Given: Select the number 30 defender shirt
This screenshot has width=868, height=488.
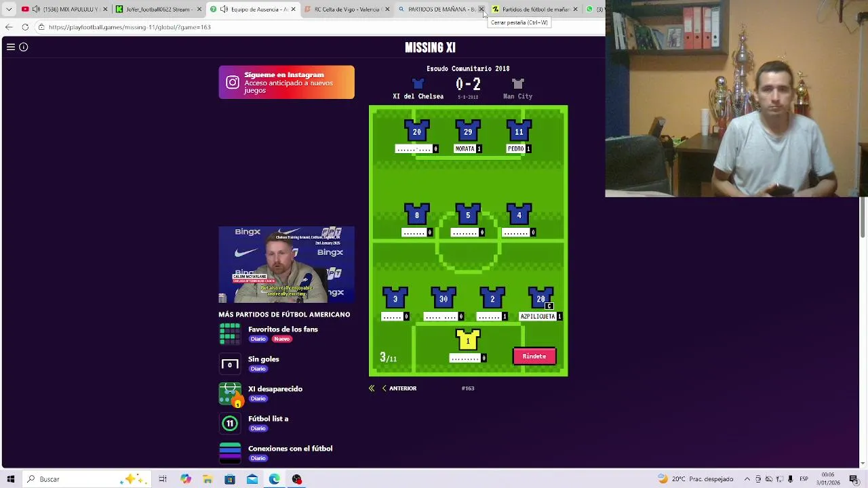Looking at the screenshot, I should [443, 298].
